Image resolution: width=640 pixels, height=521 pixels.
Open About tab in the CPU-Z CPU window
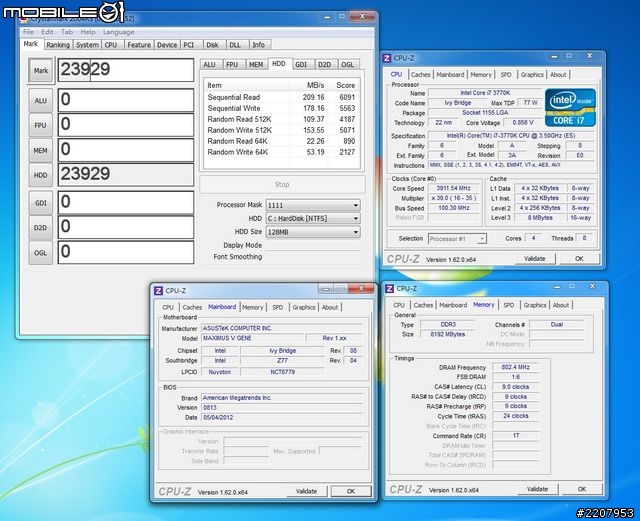(x=558, y=75)
